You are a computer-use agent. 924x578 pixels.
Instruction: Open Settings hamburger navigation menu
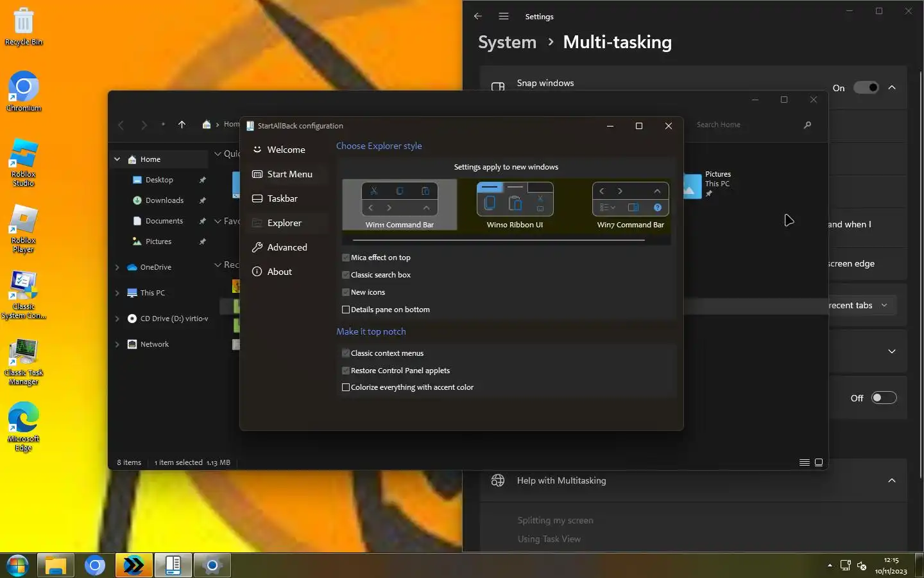(504, 16)
